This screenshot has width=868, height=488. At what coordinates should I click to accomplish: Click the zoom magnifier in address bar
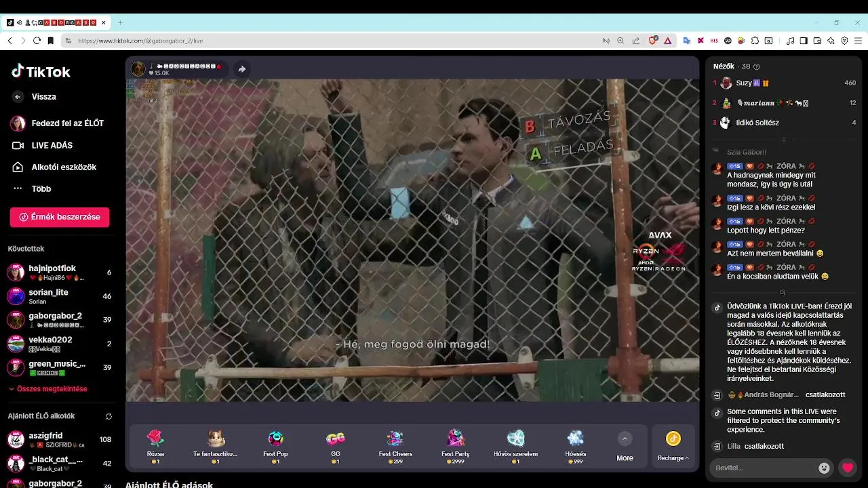click(620, 41)
